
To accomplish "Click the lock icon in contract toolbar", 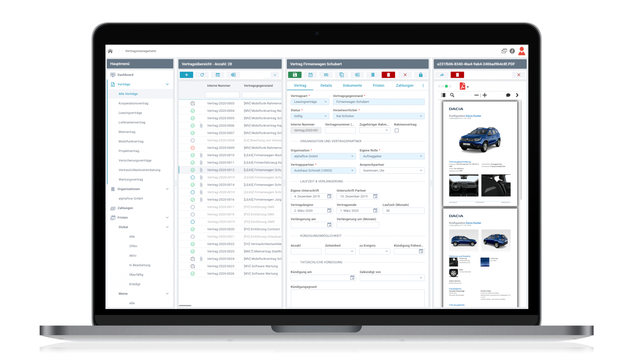I will click(x=420, y=75).
